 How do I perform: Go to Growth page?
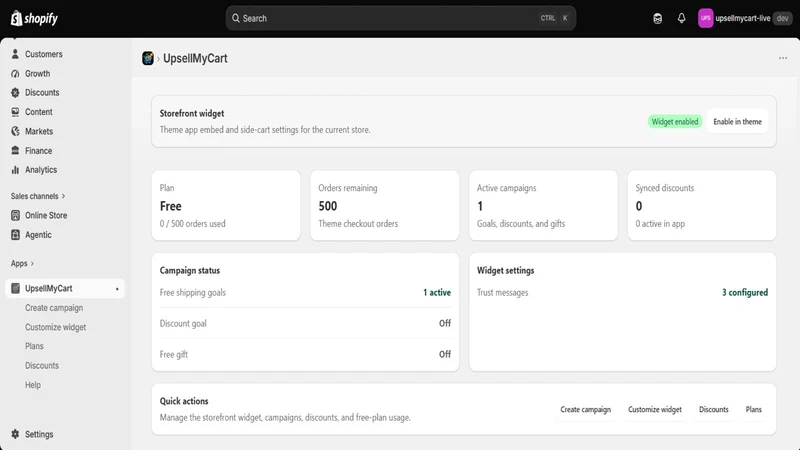(x=38, y=73)
